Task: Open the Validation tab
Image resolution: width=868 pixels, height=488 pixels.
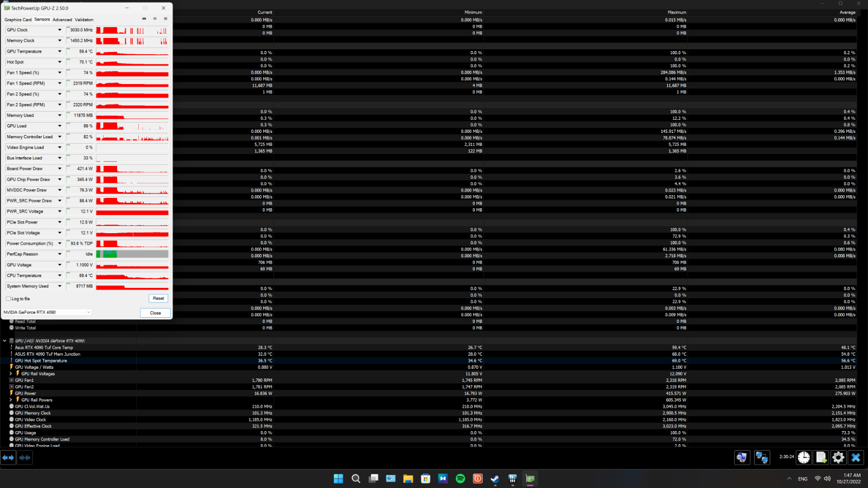Action: [x=84, y=20]
